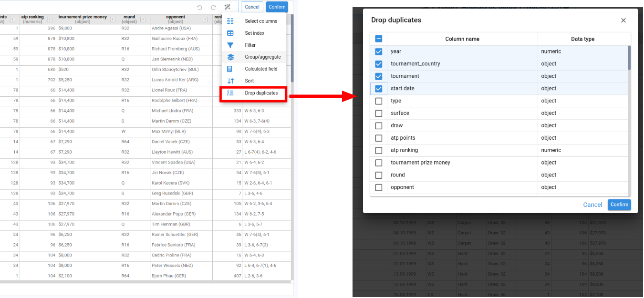This screenshot has height=298, width=644.
Task: Click the redo arrow icon
Action: click(213, 7)
